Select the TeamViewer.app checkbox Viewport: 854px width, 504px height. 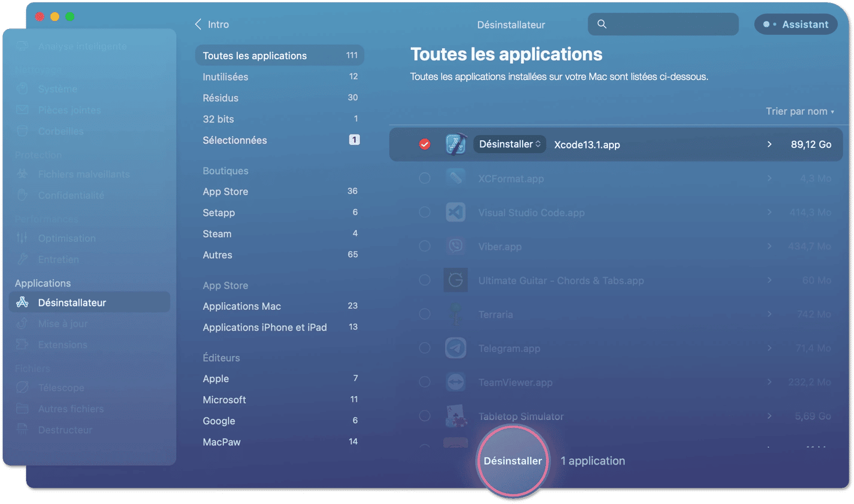pos(425,382)
